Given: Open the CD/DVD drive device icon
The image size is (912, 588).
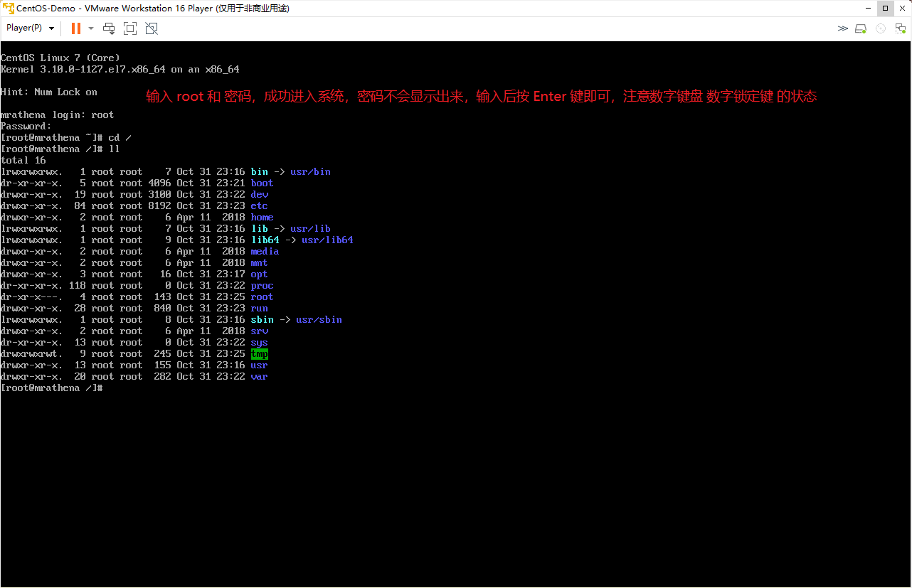Looking at the screenshot, I should [x=881, y=28].
